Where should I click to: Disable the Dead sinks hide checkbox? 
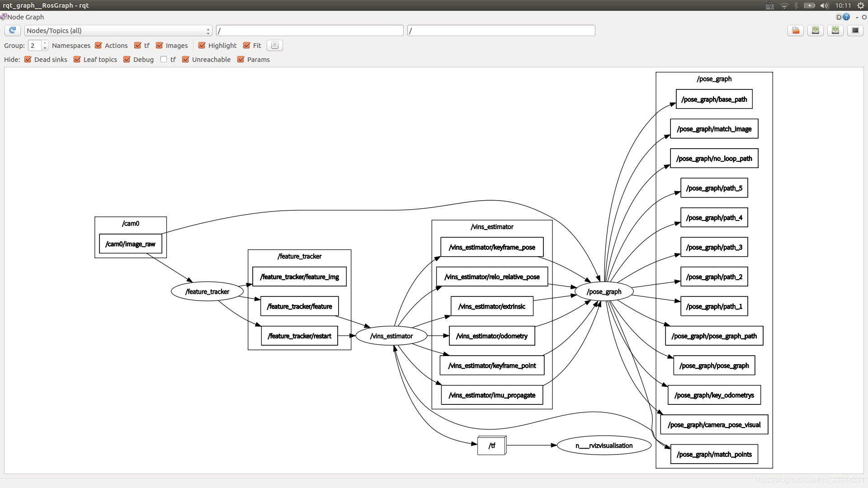tap(28, 59)
